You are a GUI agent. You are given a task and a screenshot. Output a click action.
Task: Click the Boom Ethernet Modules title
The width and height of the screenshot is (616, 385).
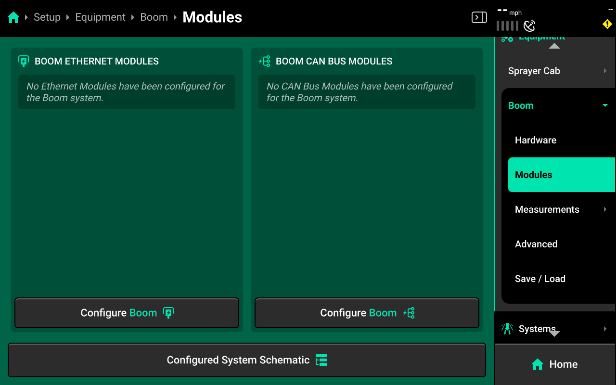click(97, 61)
